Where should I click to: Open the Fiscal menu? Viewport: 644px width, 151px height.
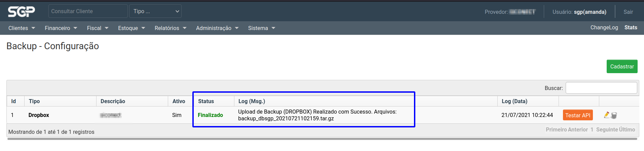point(98,28)
